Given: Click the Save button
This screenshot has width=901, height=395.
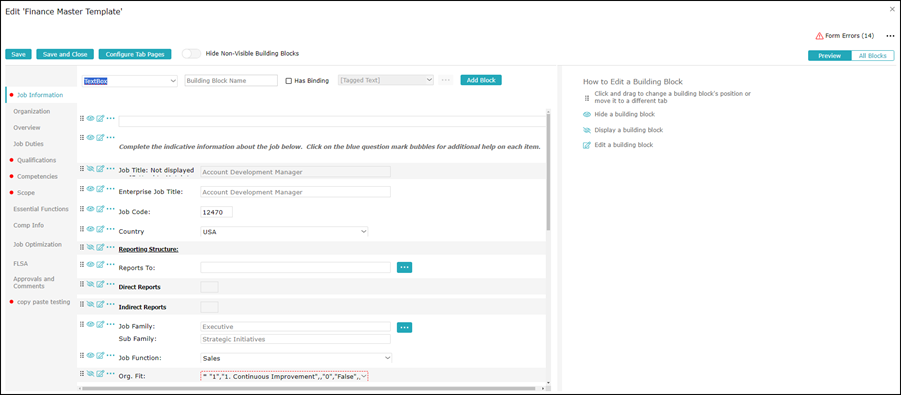Looking at the screenshot, I should pos(18,54).
